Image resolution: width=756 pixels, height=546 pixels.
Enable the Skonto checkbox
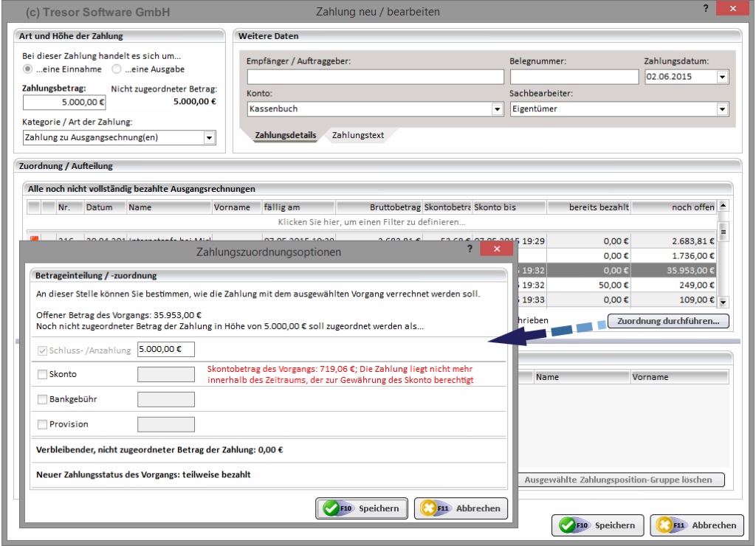click(42, 375)
